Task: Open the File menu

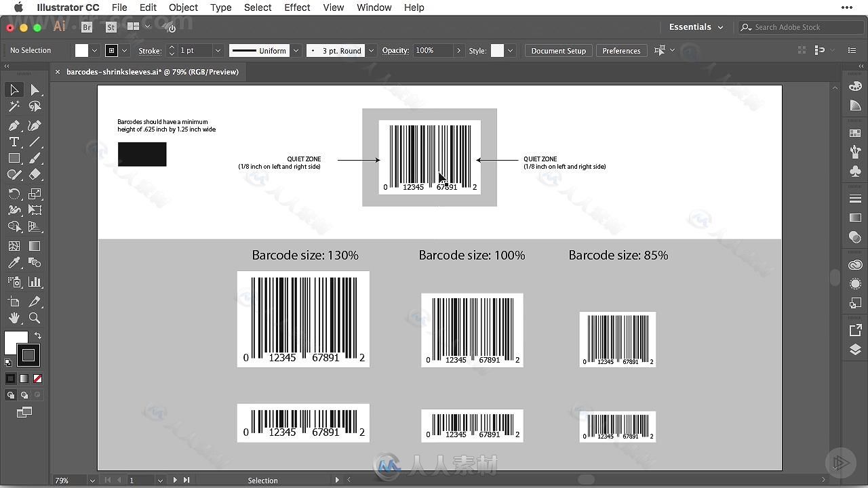Action: [x=119, y=7]
